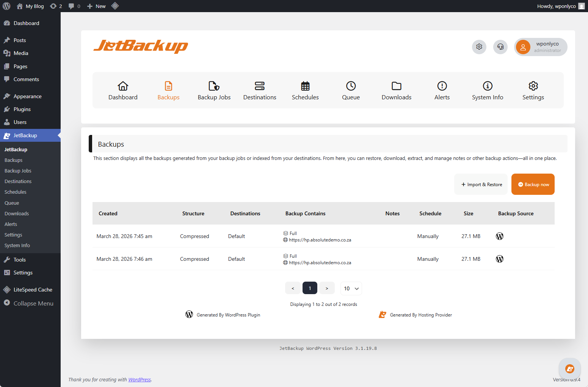Open Destinations submenu in sidebar
This screenshot has height=387, width=588.
click(x=18, y=182)
